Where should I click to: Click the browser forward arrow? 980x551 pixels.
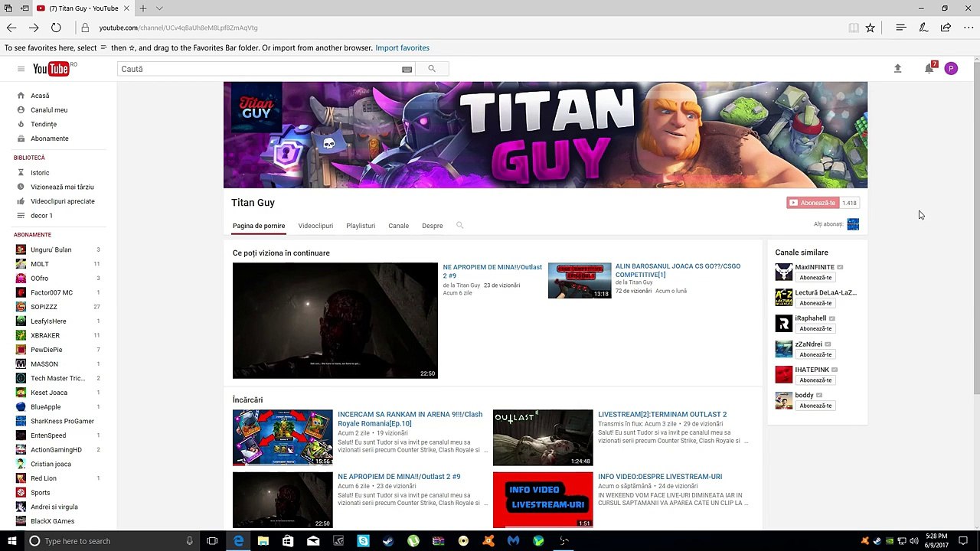(34, 28)
